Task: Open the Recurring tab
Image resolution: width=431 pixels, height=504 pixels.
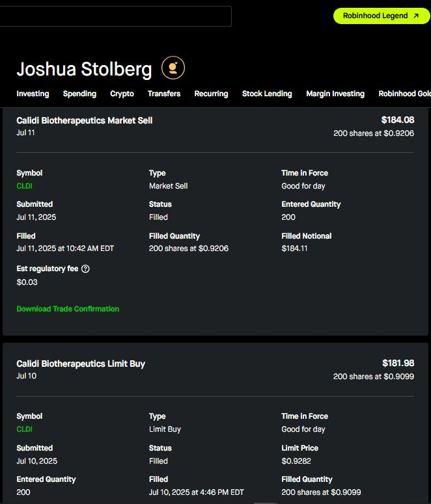Action: click(211, 94)
